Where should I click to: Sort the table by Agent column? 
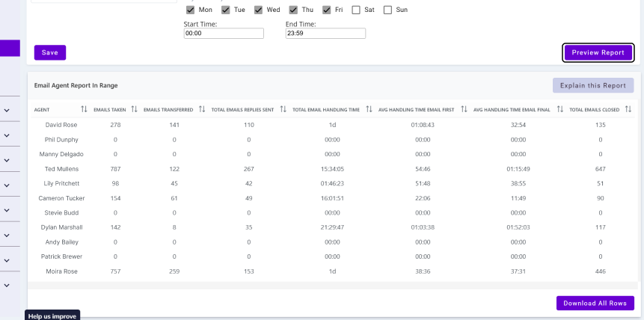pos(84,109)
